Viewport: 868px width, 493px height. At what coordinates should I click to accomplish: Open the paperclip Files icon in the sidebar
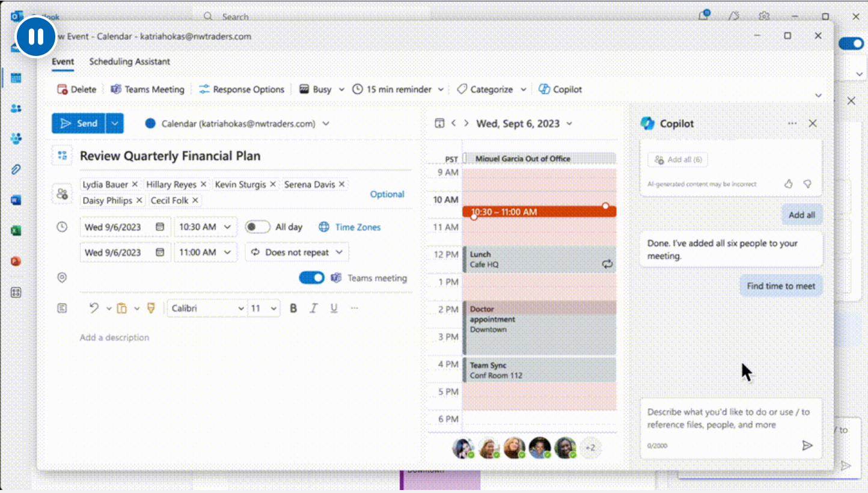point(16,170)
